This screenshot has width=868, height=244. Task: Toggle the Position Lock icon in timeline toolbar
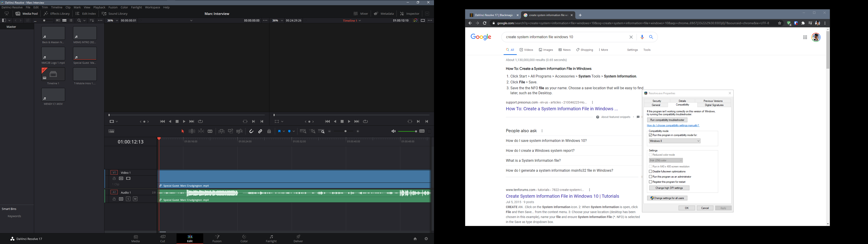tap(269, 131)
